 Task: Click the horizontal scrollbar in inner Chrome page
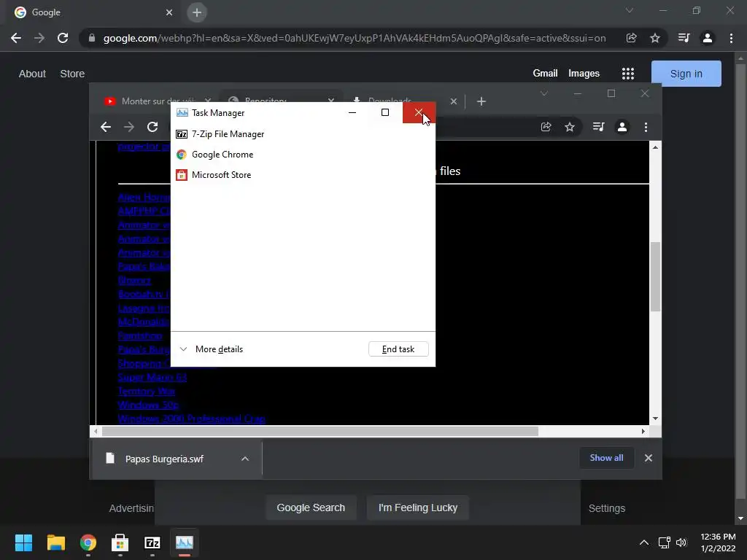[x=320, y=432]
